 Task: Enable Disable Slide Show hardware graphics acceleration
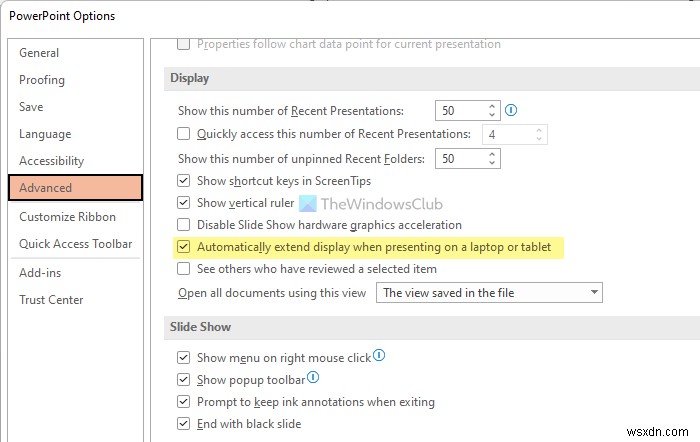tap(184, 225)
